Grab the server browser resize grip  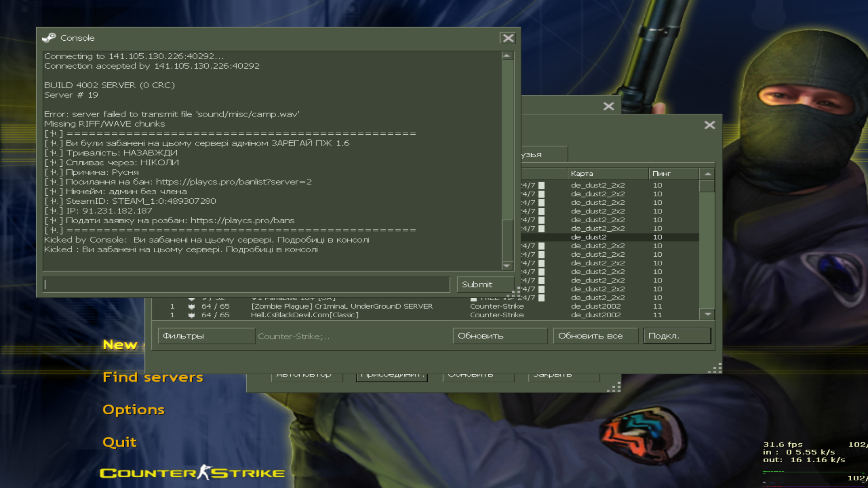click(715, 368)
